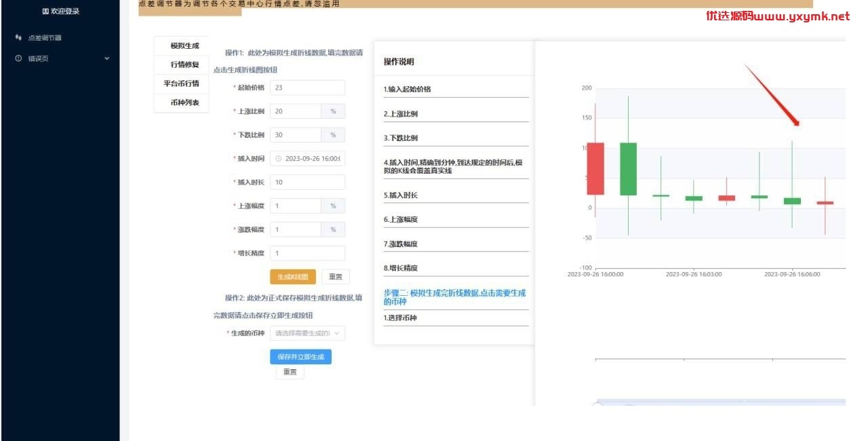Click the instruction starting '4.插入时间'
The image size is (868, 441).
(x=453, y=167)
